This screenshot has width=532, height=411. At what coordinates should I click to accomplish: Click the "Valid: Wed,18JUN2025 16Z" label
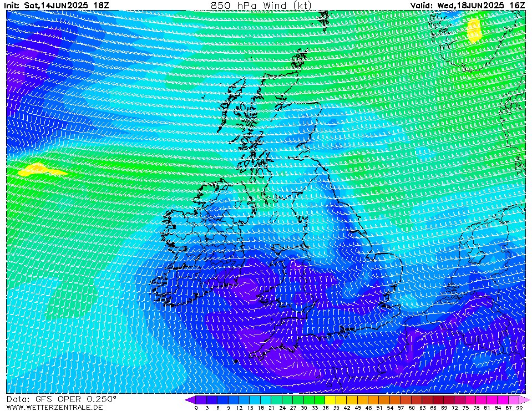tap(468, 6)
